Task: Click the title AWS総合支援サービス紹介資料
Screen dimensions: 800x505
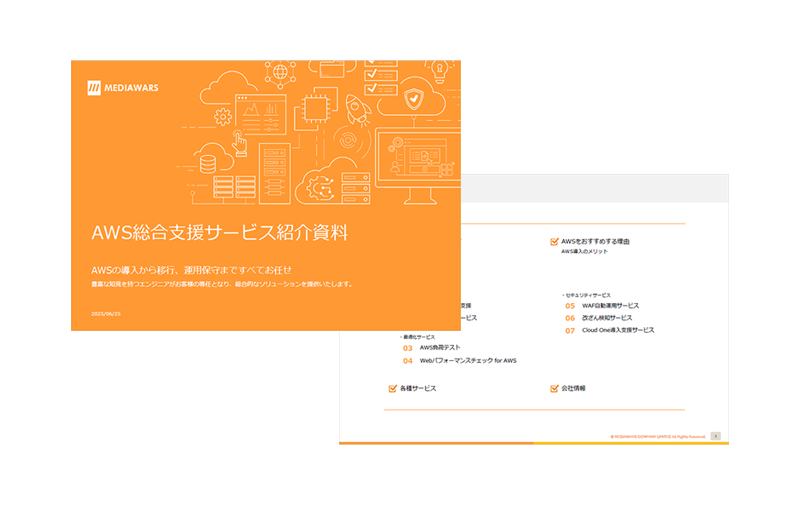Action: point(220,233)
